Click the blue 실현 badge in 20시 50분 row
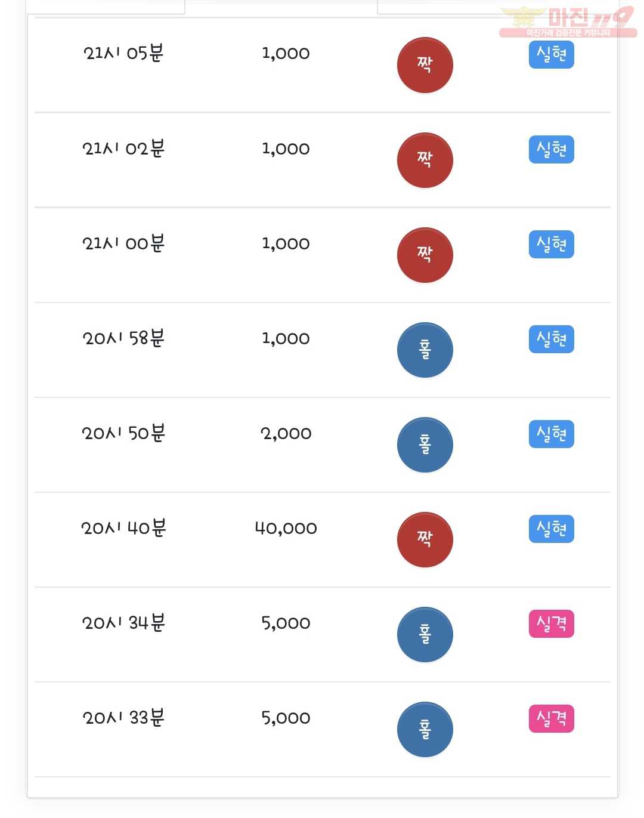The height and width of the screenshot is (818, 644). pos(552,434)
